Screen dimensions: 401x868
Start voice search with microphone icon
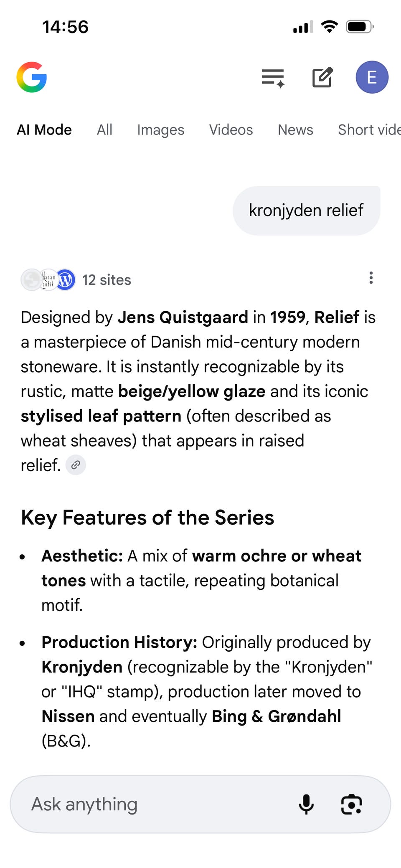(306, 804)
